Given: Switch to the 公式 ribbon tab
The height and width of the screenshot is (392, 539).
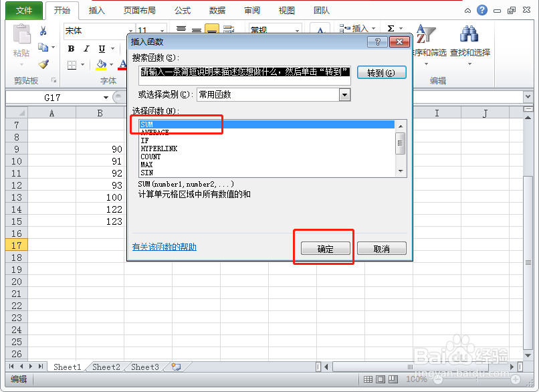Looking at the screenshot, I should 182,10.
